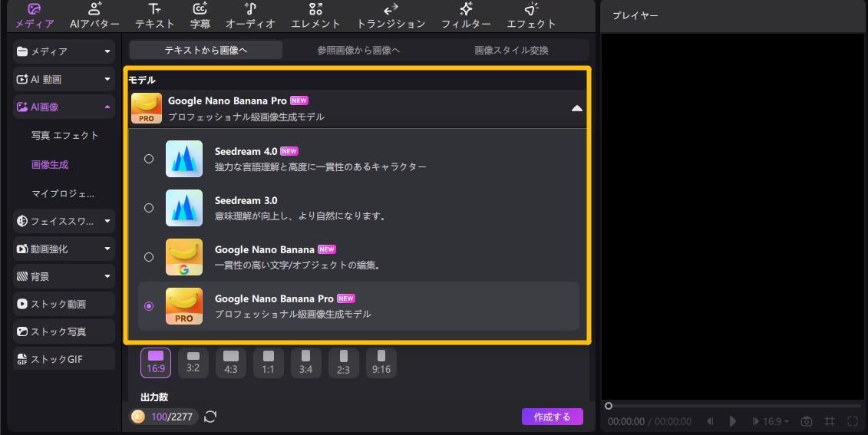Open the player 16:9 ratio dropdown
Screen dimensions: 868x435
pos(776,421)
